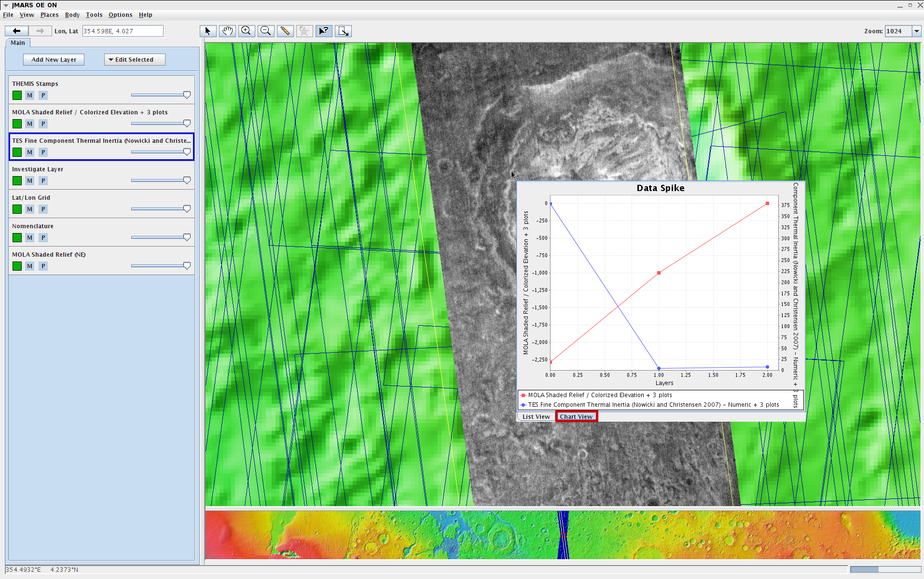Activate the hand pan tool
Image resolution: width=924 pixels, height=579 pixels.
tap(227, 31)
